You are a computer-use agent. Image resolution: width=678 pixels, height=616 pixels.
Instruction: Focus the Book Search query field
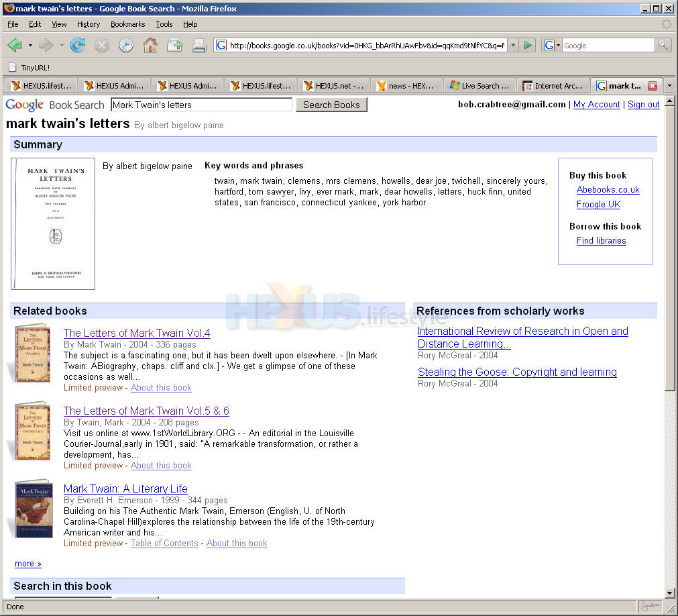coord(201,105)
